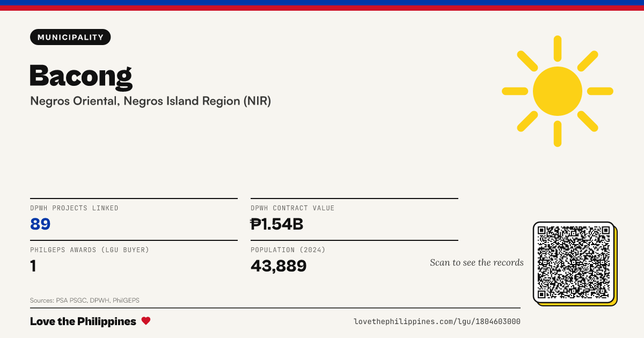Image resolution: width=644 pixels, height=338 pixels.
Task: Click PhilGEPS awards count 1
Action: [33, 266]
